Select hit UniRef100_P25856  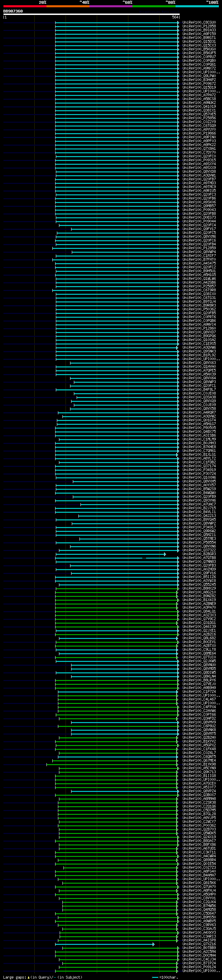pos(199,118)
